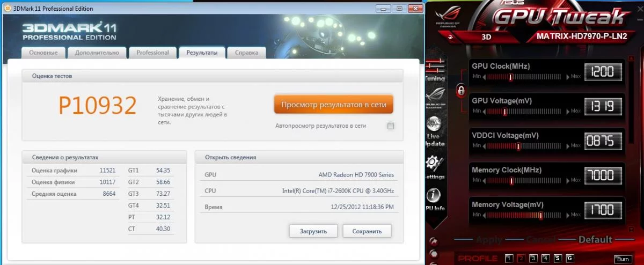
Task: Increase GPU Voltage with Max arrow
Action: 567,111
